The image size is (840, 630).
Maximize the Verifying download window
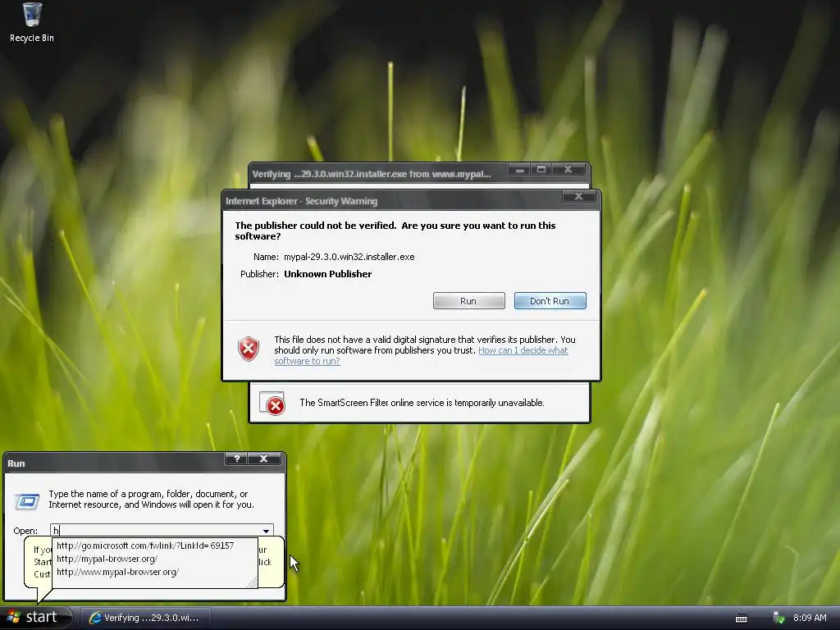pos(541,170)
